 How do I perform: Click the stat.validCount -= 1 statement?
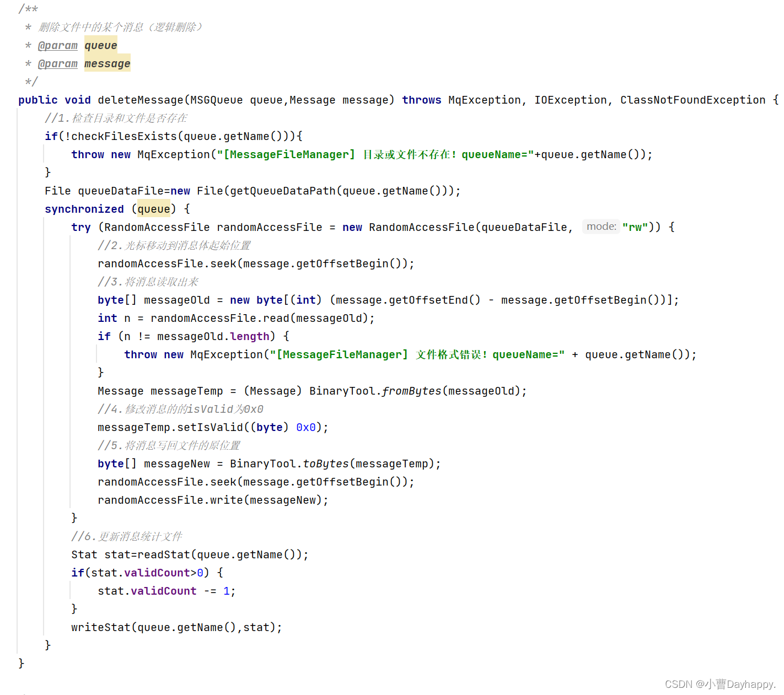[167, 591]
